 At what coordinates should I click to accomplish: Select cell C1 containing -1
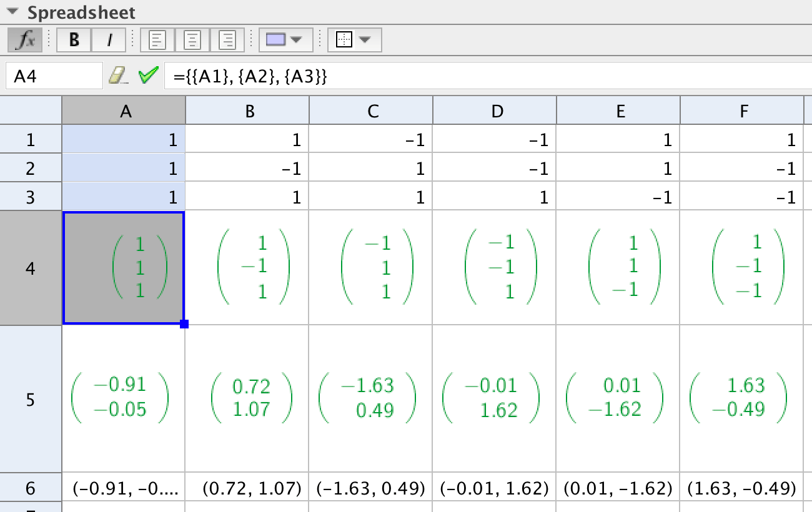(371, 139)
